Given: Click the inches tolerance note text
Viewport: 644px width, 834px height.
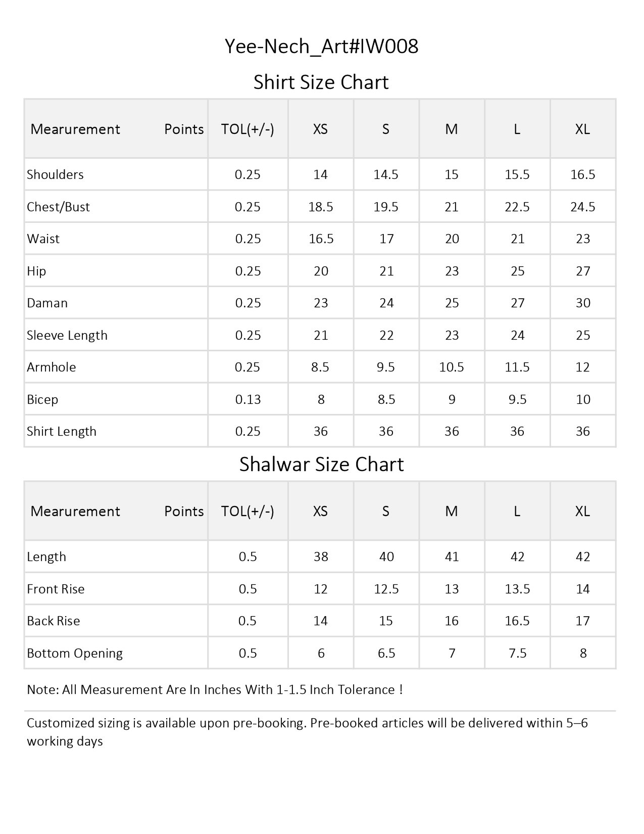Looking at the screenshot, I should coord(215,689).
